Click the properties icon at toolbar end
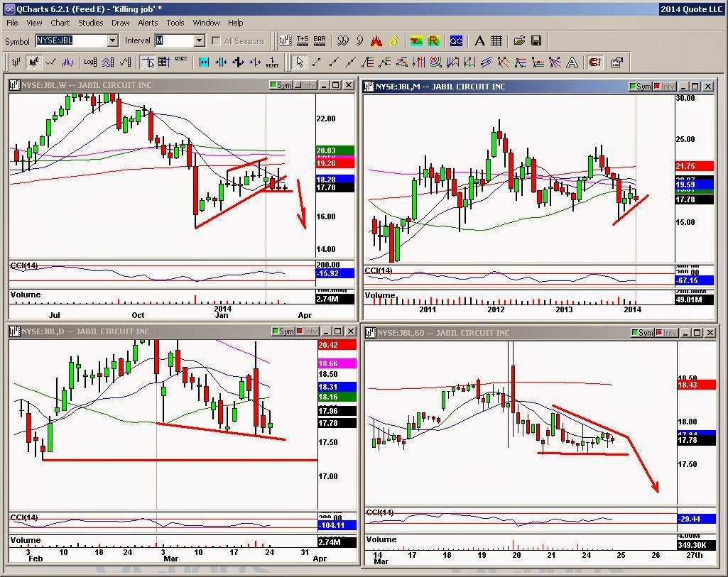This screenshot has width=728, height=577. coord(617,62)
